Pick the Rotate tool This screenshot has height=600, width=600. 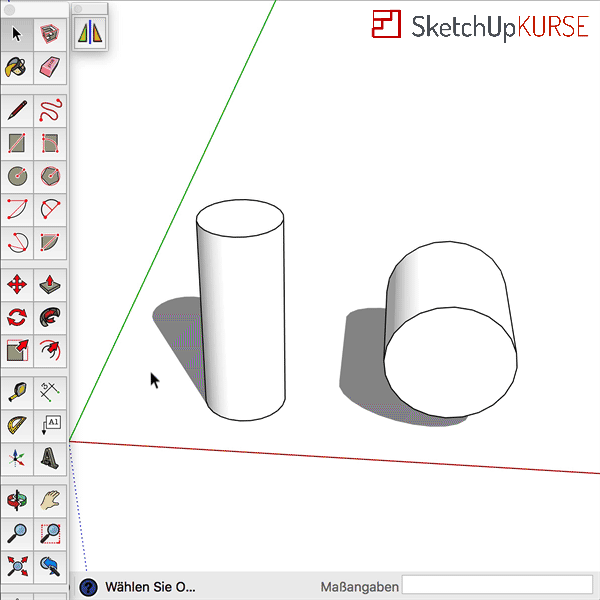point(17,318)
